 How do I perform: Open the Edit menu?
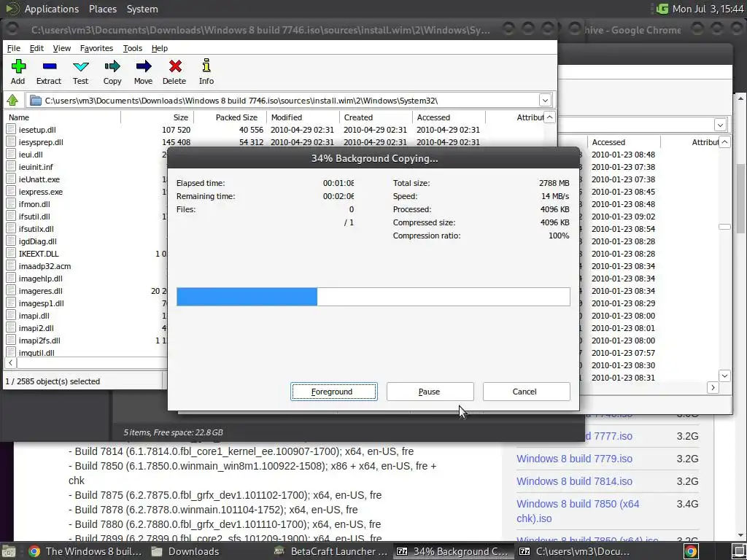[36, 48]
